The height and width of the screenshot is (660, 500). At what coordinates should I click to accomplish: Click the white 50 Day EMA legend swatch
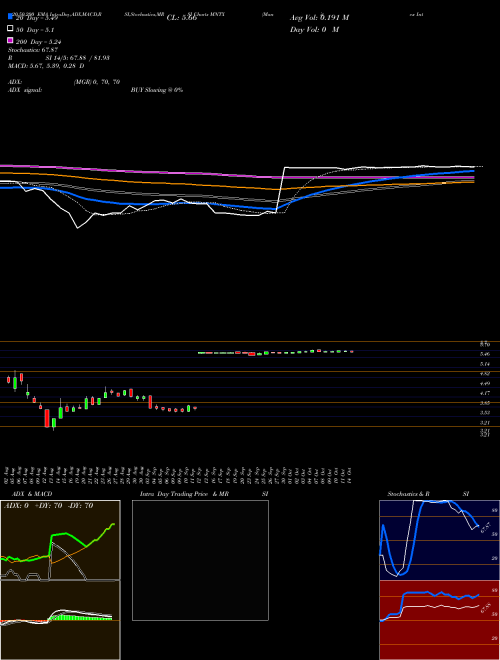[10, 29]
